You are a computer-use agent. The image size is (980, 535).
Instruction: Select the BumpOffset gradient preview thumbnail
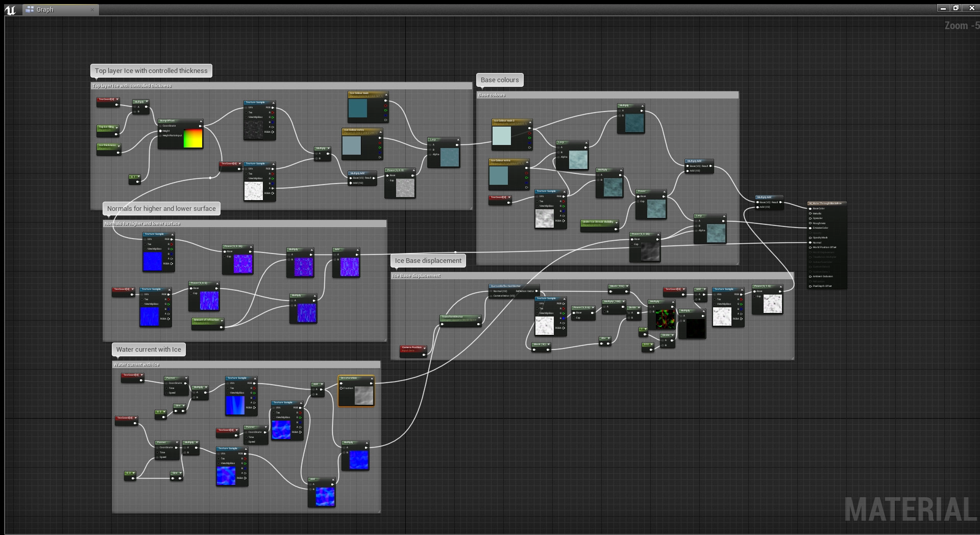coord(193,138)
